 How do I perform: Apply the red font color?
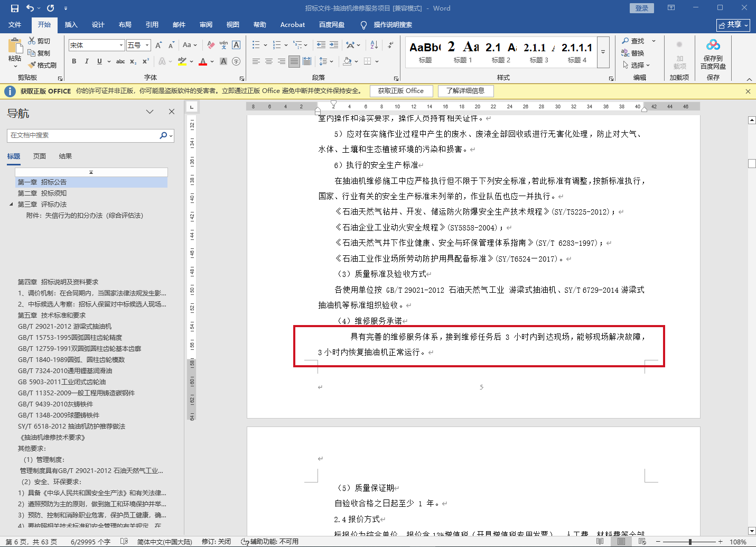(203, 61)
